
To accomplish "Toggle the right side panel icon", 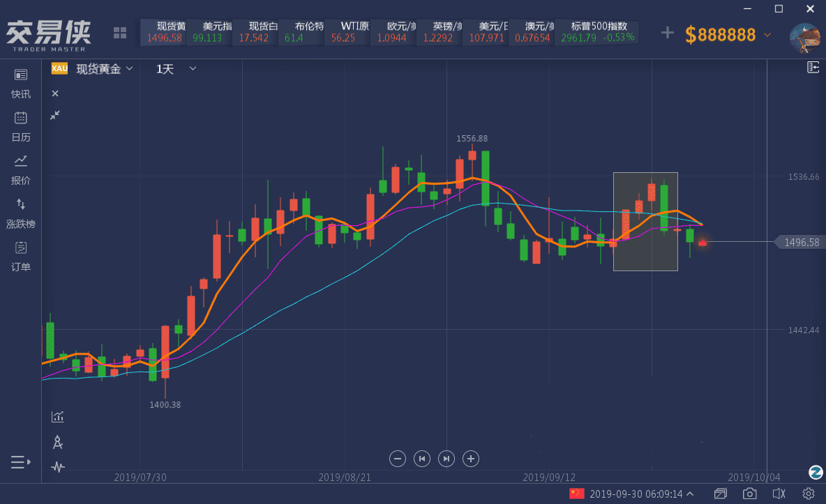I will pyautogui.click(x=813, y=67).
